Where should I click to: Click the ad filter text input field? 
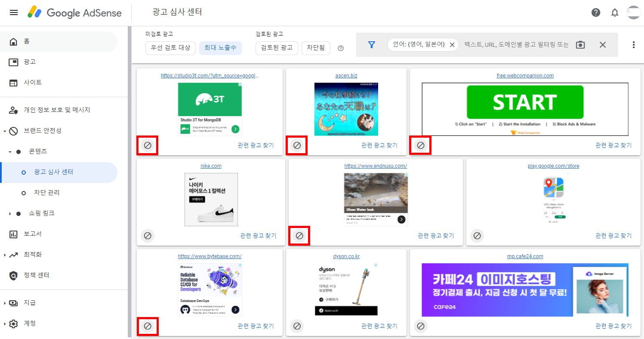pyautogui.click(x=516, y=45)
